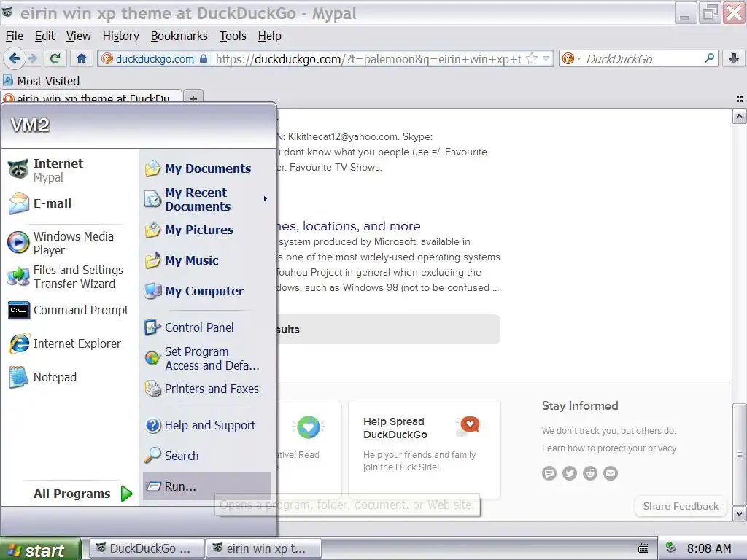Image resolution: width=747 pixels, height=560 pixels.
Task: Click the Reddit icon under Stay Informed
Action: coord(589,472)
